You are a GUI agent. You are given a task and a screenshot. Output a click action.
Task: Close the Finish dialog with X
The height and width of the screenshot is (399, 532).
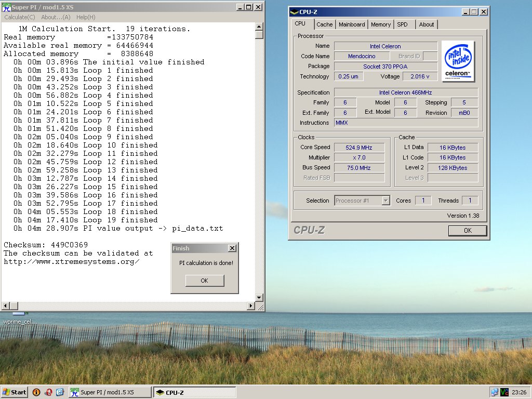[x=232, y=248]
